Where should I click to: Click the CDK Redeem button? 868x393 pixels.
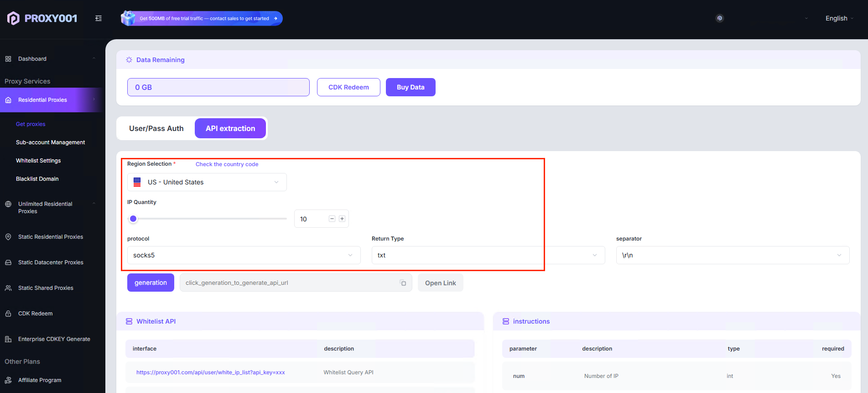(348, 87)
